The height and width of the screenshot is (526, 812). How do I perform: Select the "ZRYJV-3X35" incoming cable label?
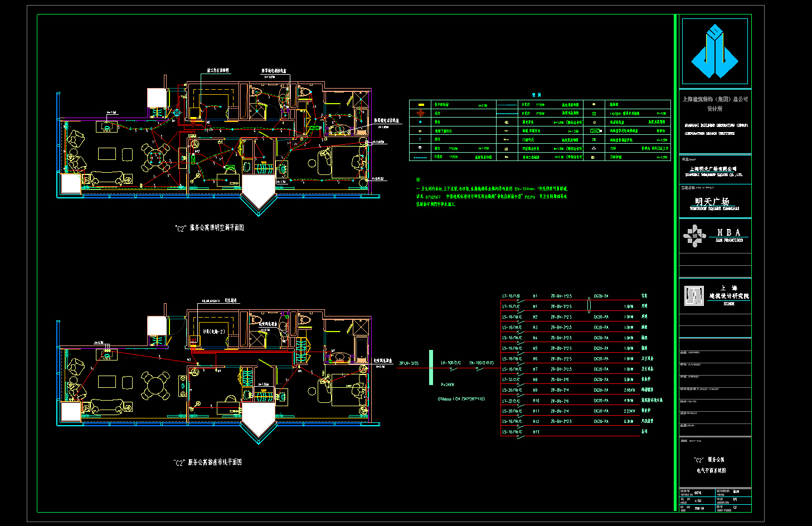(x=409, y=363)
